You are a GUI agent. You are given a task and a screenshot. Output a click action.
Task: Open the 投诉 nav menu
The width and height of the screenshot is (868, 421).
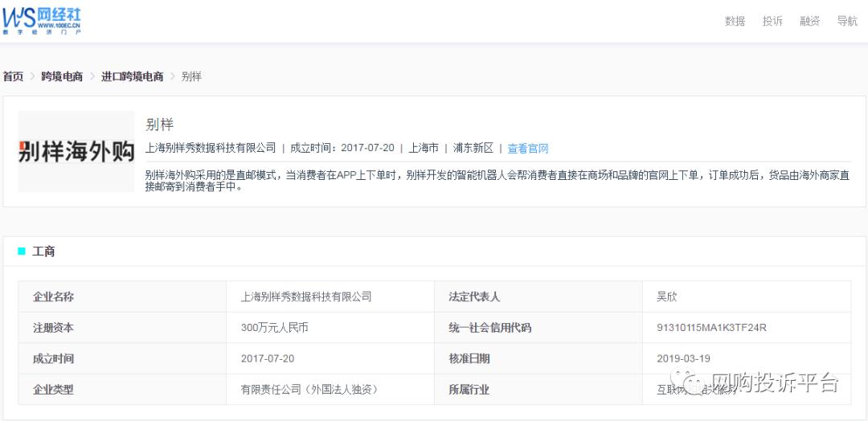click(772, 22)
